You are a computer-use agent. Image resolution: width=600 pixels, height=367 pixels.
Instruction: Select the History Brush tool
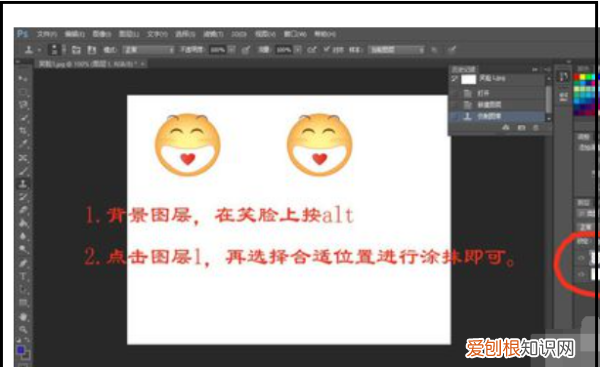pyautogui.click(x=23, y=197)
